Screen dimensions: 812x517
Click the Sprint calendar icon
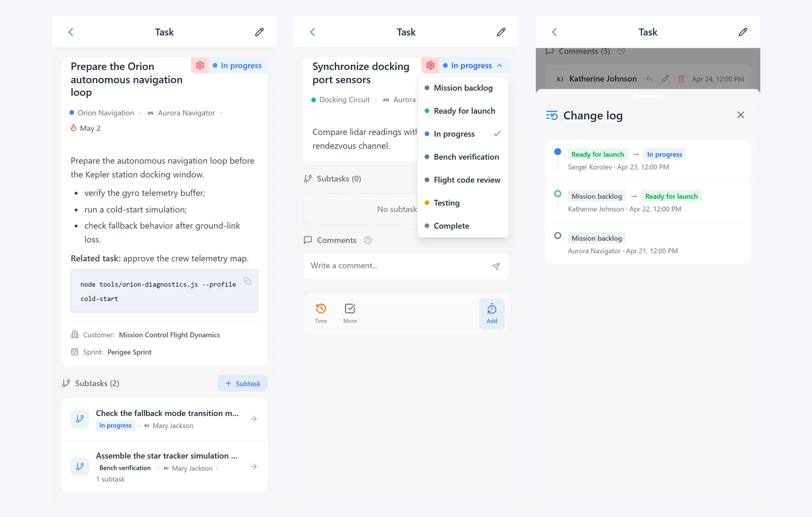point(75,352)
